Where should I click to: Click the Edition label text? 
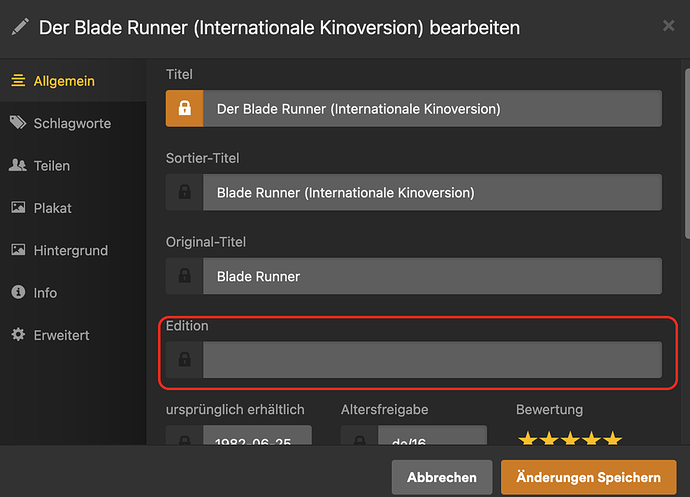(x=187, y=326)
